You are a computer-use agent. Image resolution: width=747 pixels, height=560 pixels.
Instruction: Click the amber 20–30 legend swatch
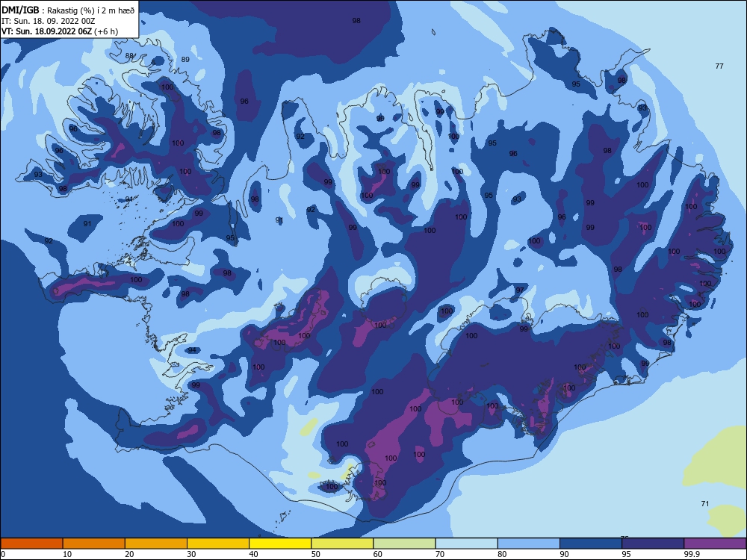(156, 544)
